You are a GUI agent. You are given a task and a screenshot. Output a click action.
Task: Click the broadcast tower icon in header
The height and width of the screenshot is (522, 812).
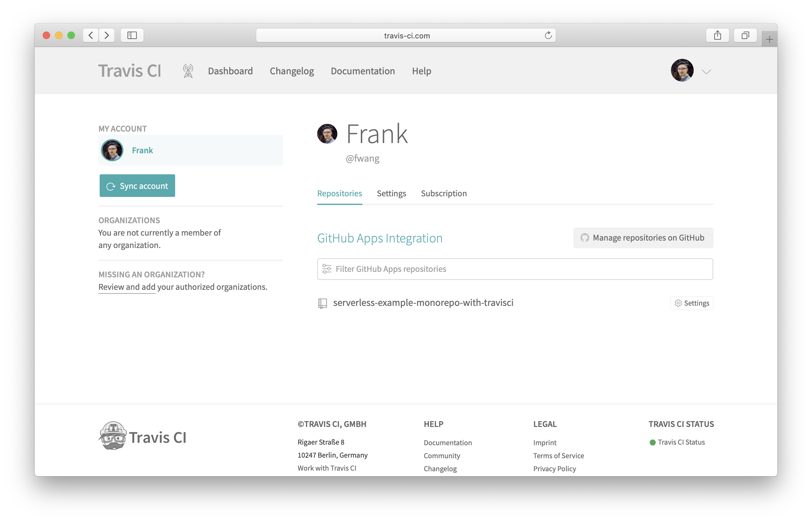(x=188, y=71)
